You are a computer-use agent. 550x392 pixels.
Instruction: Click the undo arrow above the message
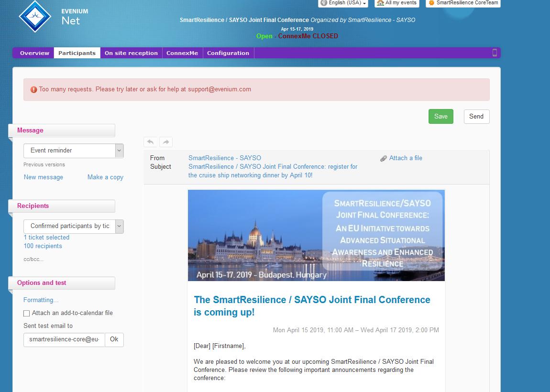pos(151,142)
